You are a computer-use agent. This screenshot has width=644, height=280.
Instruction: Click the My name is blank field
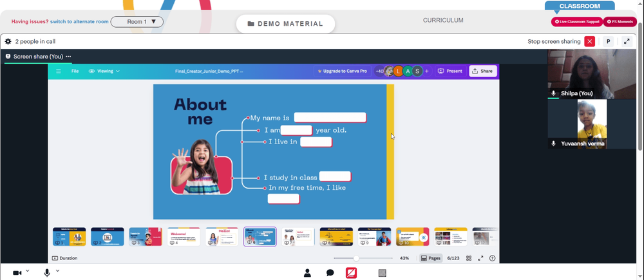[330, 117]
